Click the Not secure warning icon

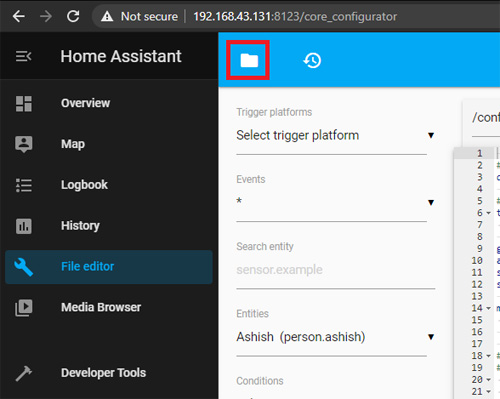click(107, 16)
